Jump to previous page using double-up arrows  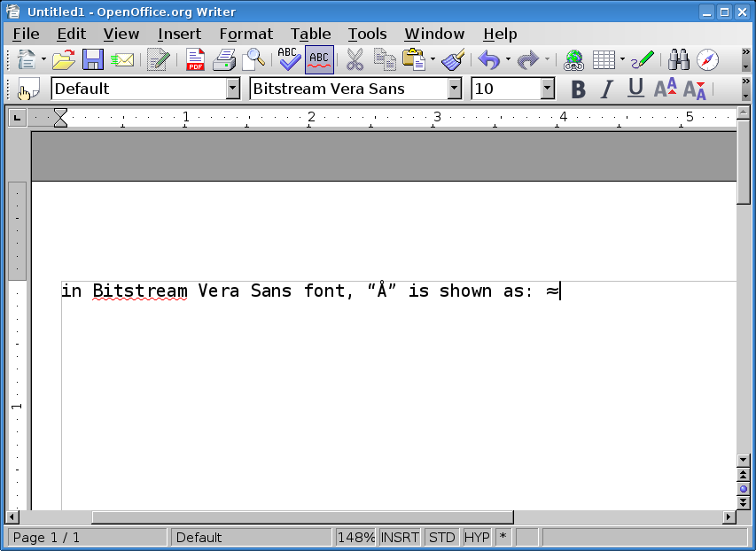744,475
